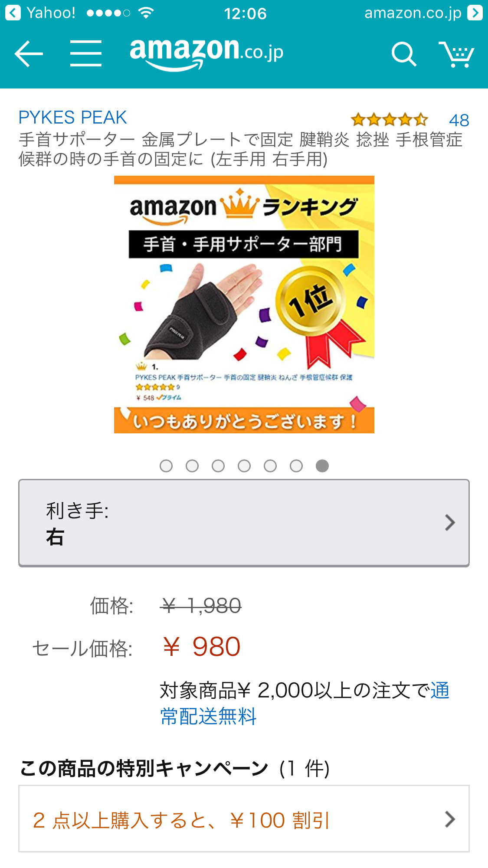Expand the 利き手 selection dropdown
488x868 pixels.
point(244,523)
